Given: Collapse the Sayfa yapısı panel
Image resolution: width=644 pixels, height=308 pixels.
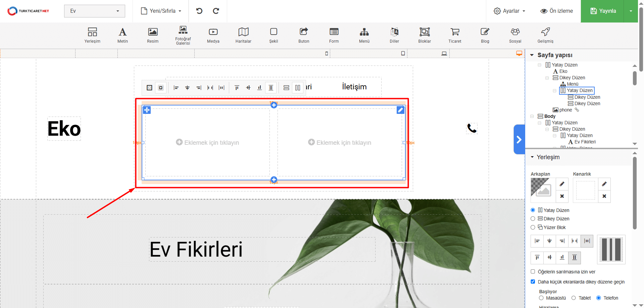Looking at the screenshot, I should [x=532, y=55].
